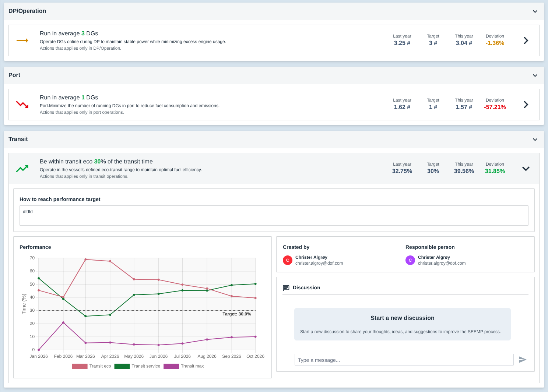Click the red downward trend icon in Port
Screen dimensions: 548x392
click(22, 105)
